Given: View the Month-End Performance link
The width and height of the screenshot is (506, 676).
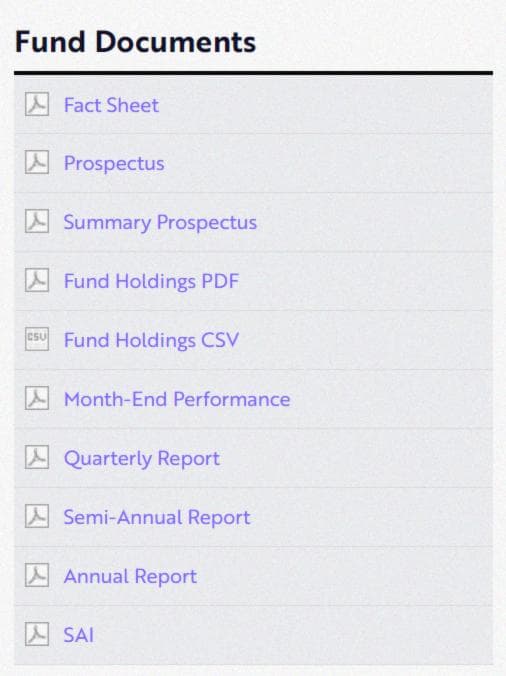Looking at the screenshot, I should (177, 399).
